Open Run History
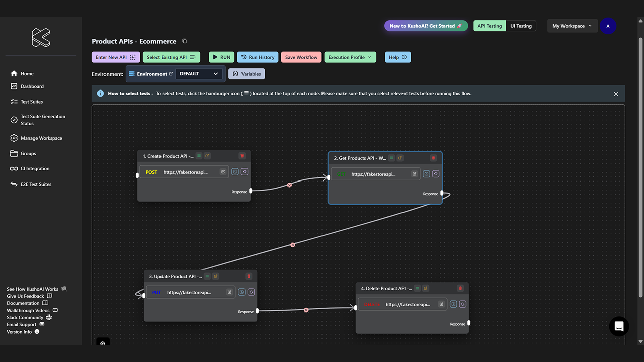Viewport: 644px width, 362px height. (x=258, y=57)
